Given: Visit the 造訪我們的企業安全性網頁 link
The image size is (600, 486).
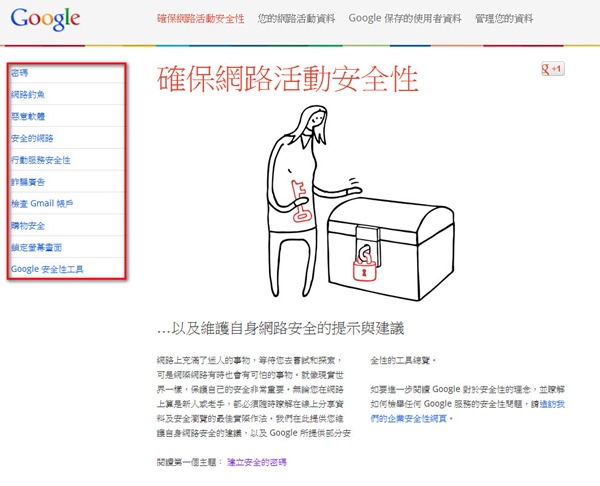Looking at the screenshot, I should [468, 411].
